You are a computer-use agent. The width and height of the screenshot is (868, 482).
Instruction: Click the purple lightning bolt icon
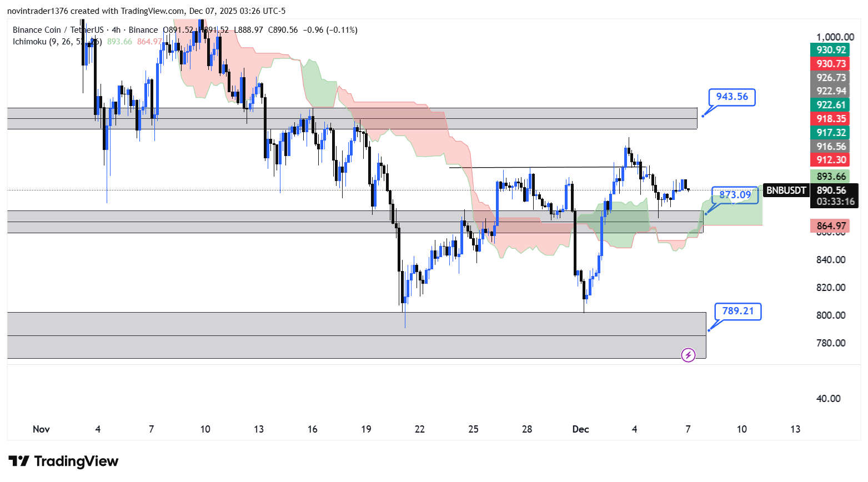688,355
